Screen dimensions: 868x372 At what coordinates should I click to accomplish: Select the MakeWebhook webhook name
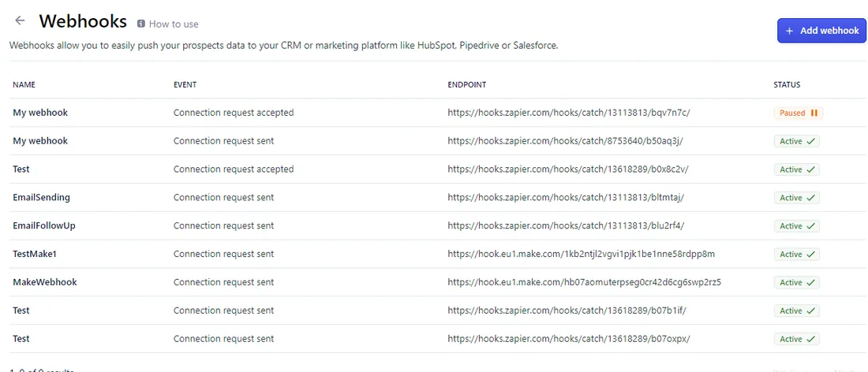45,282
